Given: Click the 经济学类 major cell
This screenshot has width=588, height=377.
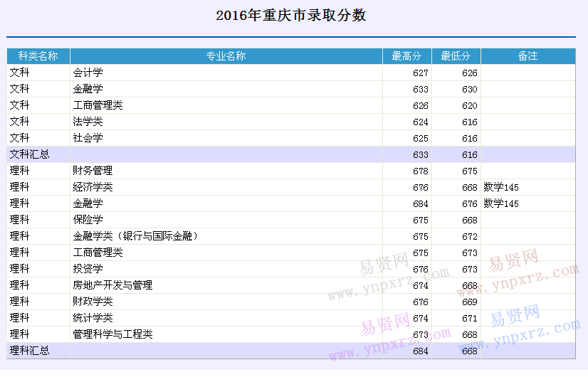Looking at the screenshot, I should click(x=93, y=187).
